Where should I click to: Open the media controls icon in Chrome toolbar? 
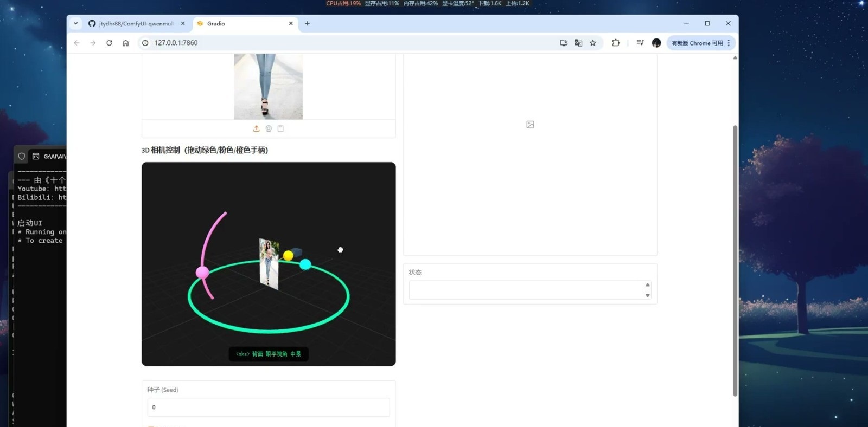640,43
